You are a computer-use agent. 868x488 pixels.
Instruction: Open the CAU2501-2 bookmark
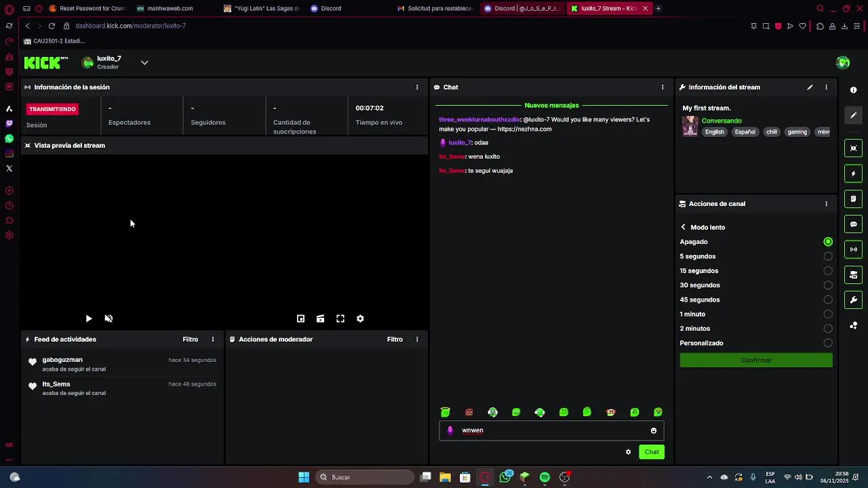(54, 41)
